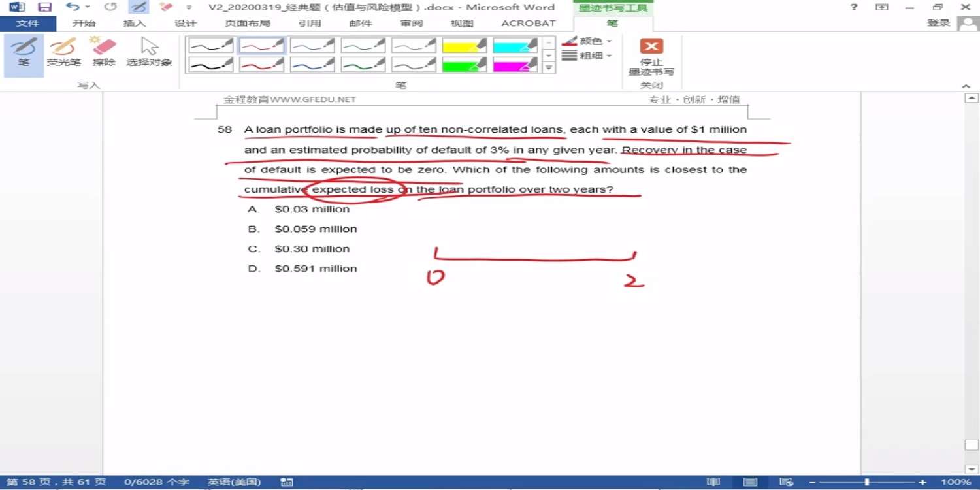The height and width of the screenshot is (490, 980).
Task: Switch to the View (视图) tab
Action: tap(462, 24)
